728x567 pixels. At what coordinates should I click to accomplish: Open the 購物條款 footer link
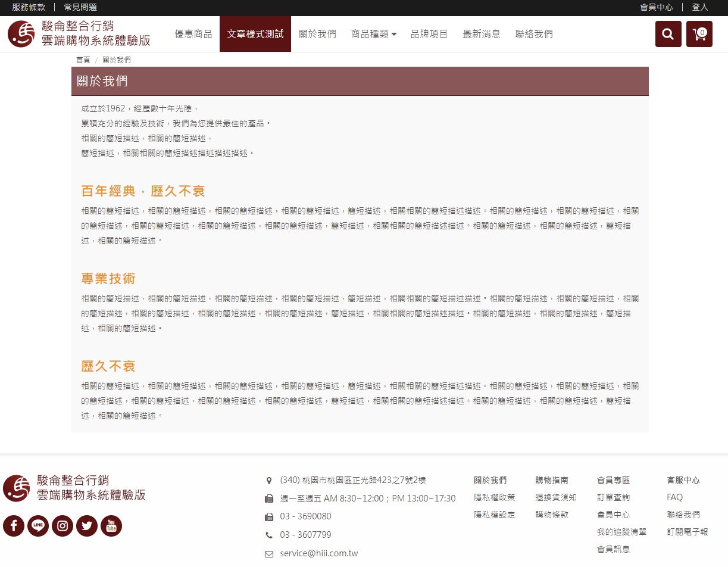tap(552, 515)
